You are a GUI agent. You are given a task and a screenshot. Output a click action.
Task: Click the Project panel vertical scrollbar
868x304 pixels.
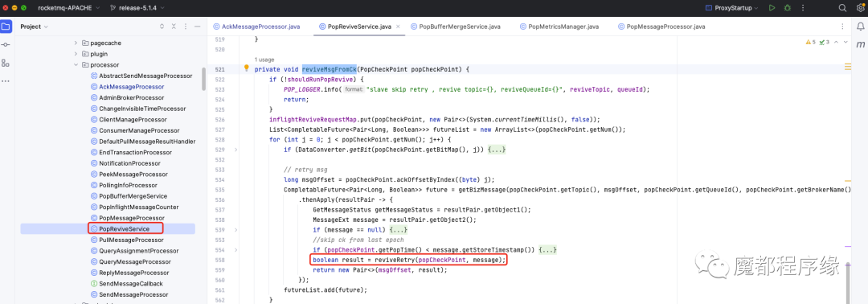click(203, 79)
